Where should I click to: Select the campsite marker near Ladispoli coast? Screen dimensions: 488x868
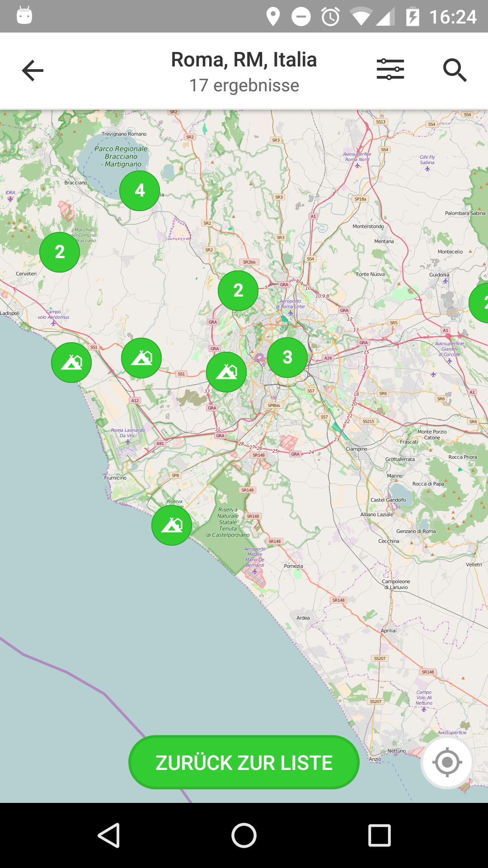71,363
